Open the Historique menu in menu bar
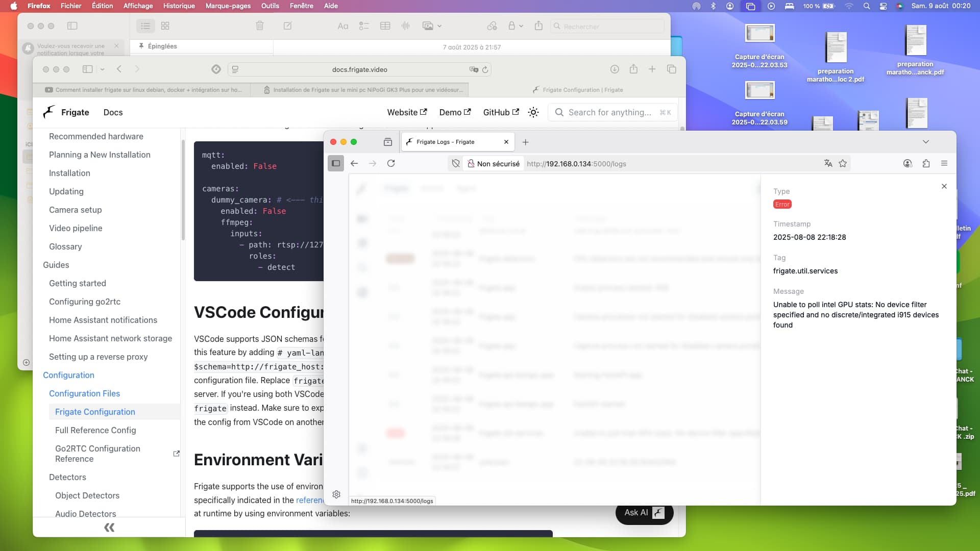The width and height of the screenshot is (980, 551). (x=179, y=6)
